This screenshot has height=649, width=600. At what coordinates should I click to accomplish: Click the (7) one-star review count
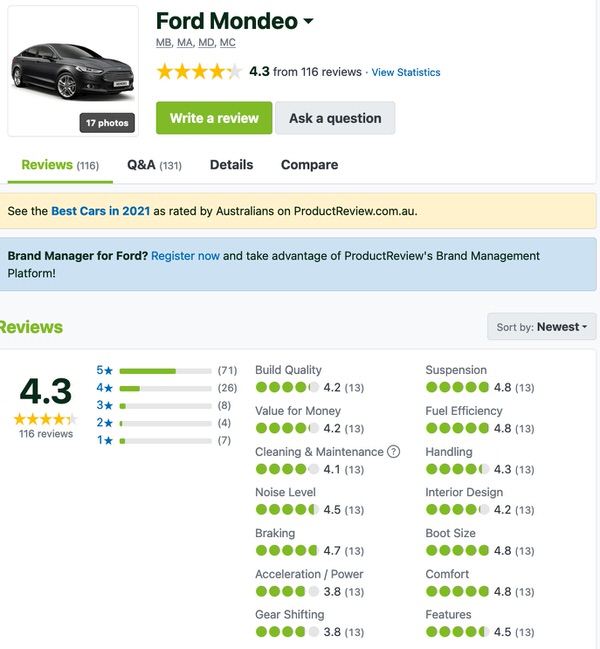224,440
